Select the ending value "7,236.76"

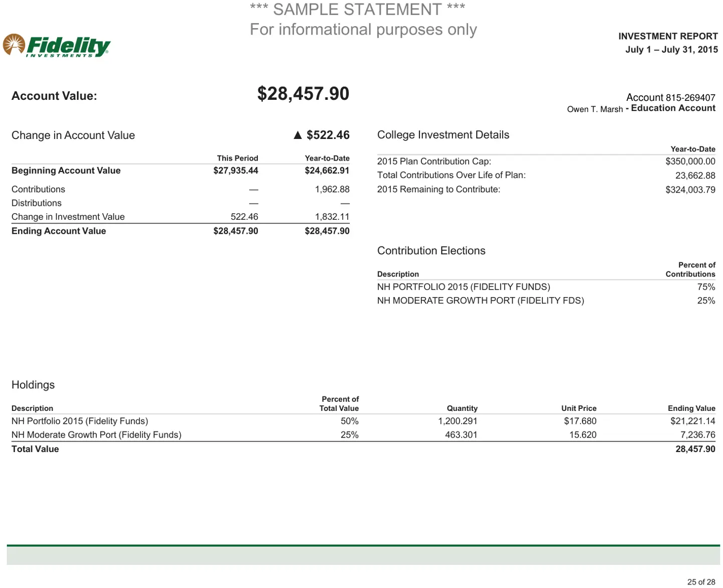[x=698, y=435]
